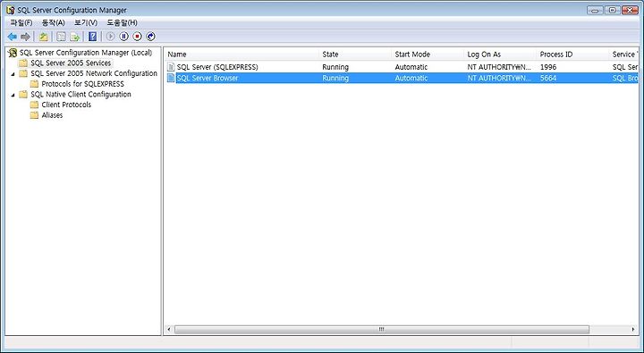Viewport: 644px width, 353px height.
Task: Select SQL Native Client Configuration node
Action: (80, 95)
